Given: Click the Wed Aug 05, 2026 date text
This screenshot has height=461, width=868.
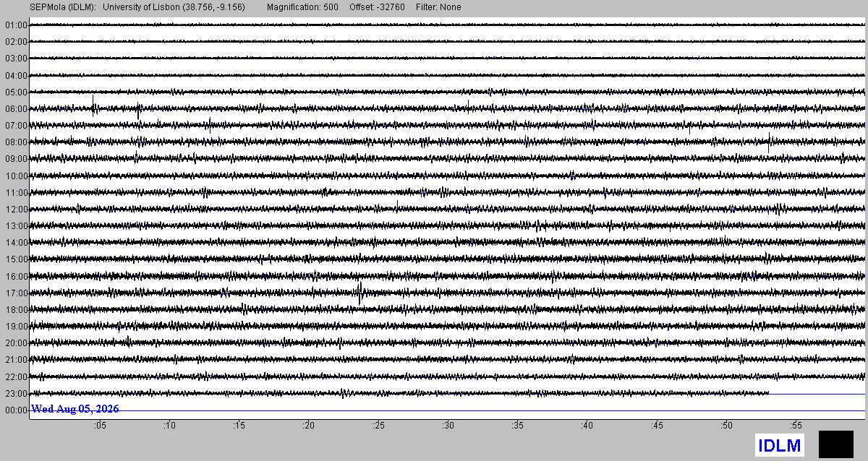Looking at the screenshot, I should [75, 409].
